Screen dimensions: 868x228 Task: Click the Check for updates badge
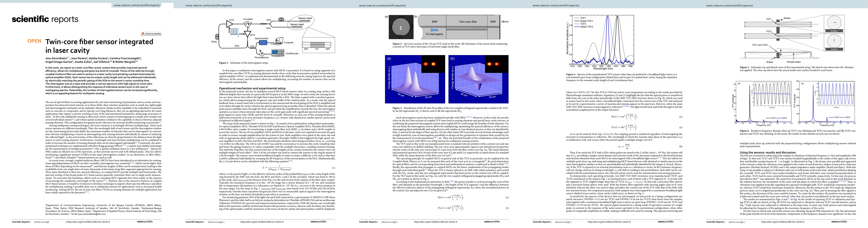point(151,33)
